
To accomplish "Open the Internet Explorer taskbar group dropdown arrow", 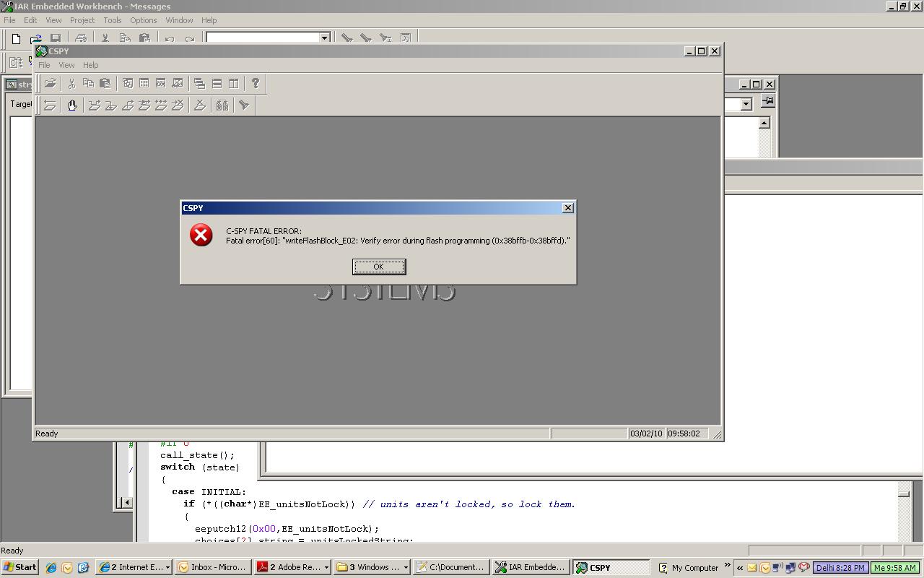I will tap(167, 568).
